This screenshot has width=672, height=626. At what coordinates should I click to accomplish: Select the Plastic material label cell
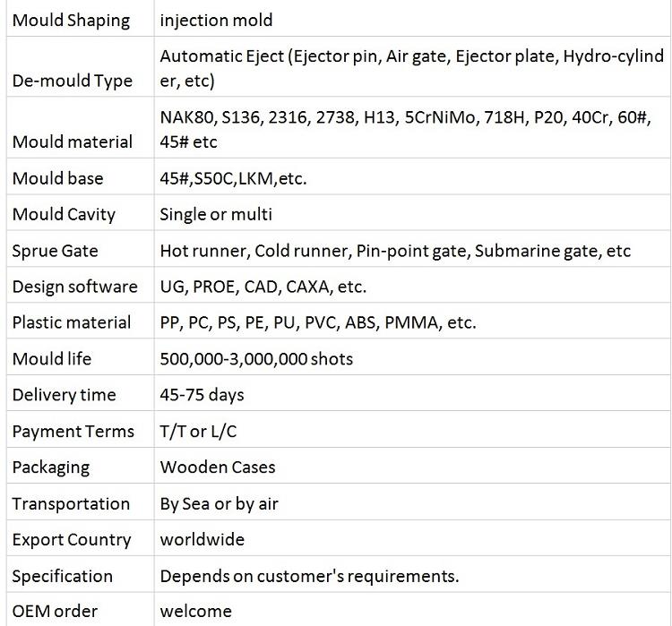pyautogui.click(x=80, y=321)
